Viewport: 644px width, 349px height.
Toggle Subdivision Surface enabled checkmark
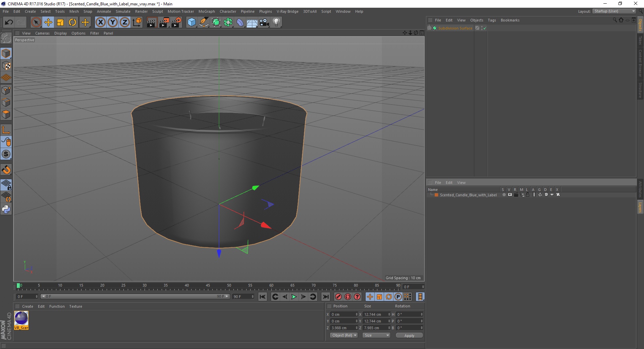click(x=485, y=28)
